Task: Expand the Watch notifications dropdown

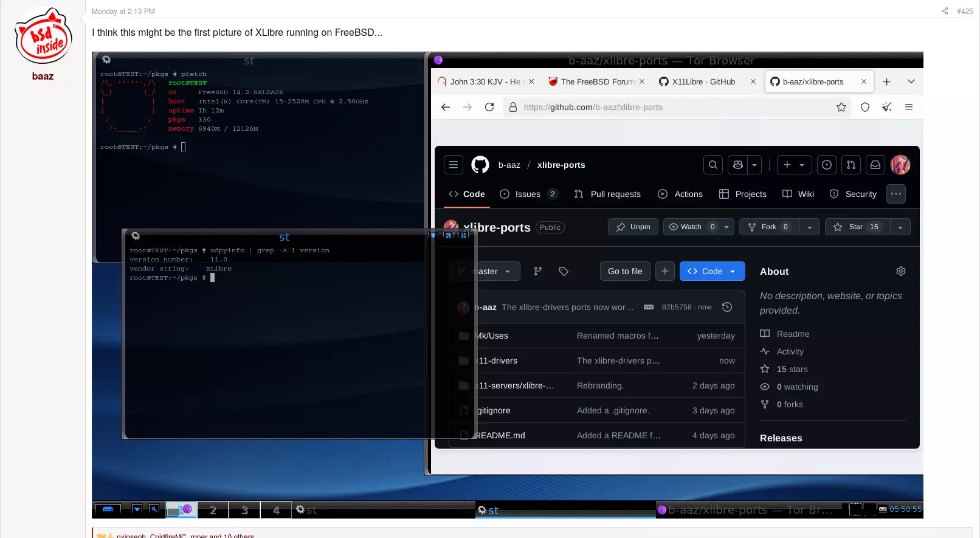Action: pos(726,227)
